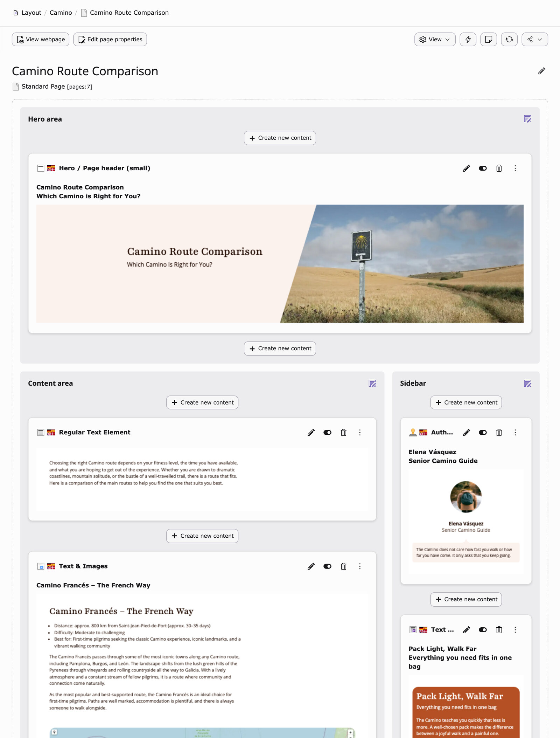
Task: Create new content below Regular Text Element
Action: coord(202,536)
